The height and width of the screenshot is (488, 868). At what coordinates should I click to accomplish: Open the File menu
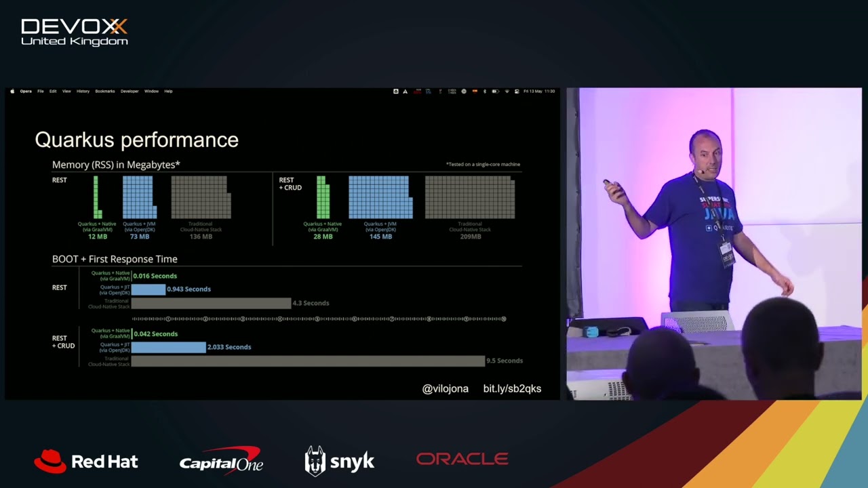tap(41, 91)
